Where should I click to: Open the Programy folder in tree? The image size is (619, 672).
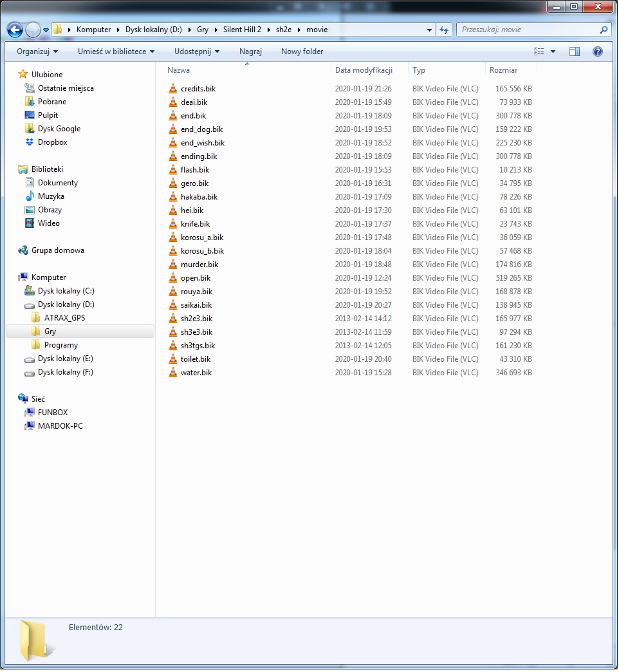(x=55, y=345)
